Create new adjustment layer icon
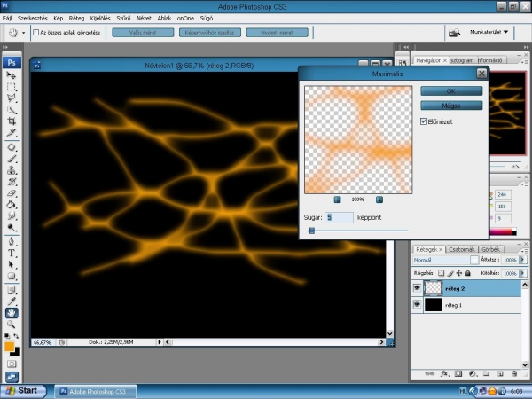Screen dimensions: 532x399 click(x=473, y=373)
